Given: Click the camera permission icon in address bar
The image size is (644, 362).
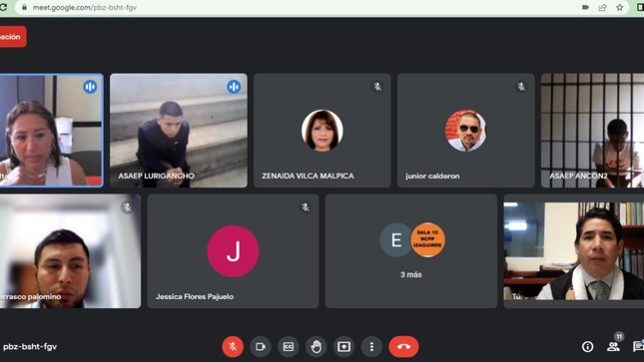Looking at the screenshot, I should click(x=585, y=7).
